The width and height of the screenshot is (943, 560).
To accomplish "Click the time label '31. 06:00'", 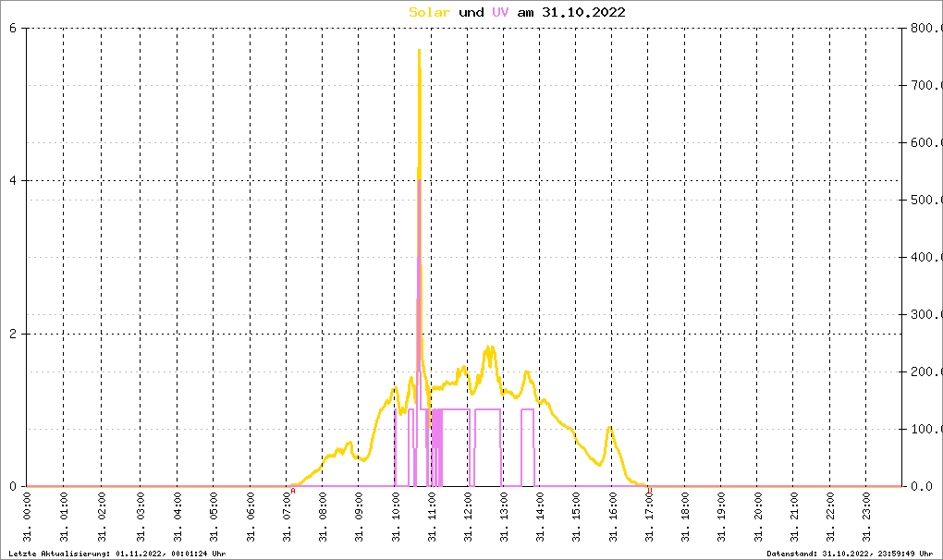I will [251, 517].
